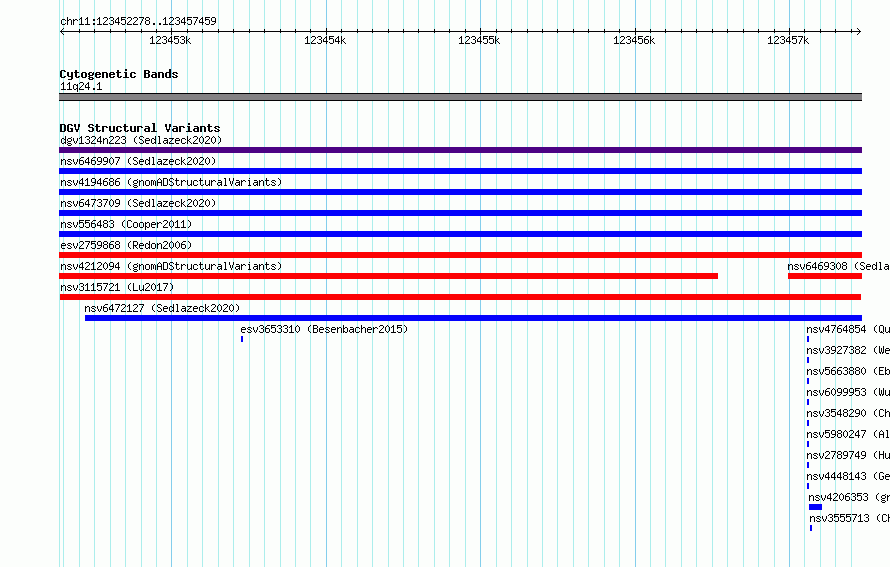Click the dgv1324n223 (Sedlazeck2020) variant label
The width and height of the screenshot is (890, 567).
(141, 140)
